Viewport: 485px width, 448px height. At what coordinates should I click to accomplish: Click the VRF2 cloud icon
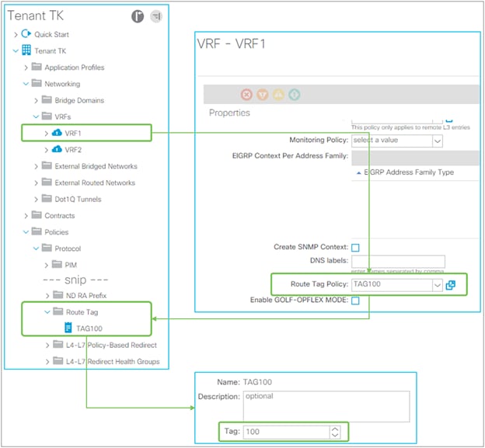[57, 149]
